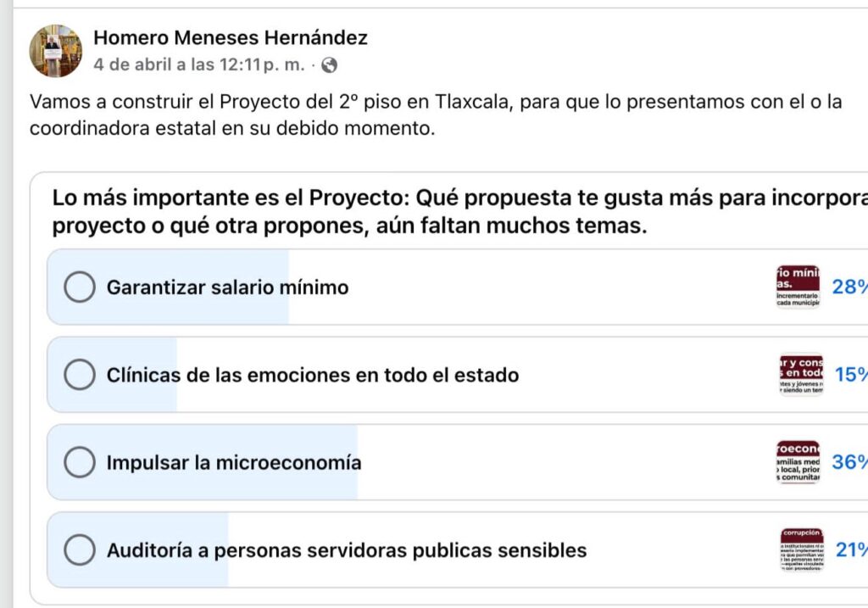Screen dimensions: 868x608
Task: Select the Impulsar la microeconomía radio button
Action: point(80,462)
